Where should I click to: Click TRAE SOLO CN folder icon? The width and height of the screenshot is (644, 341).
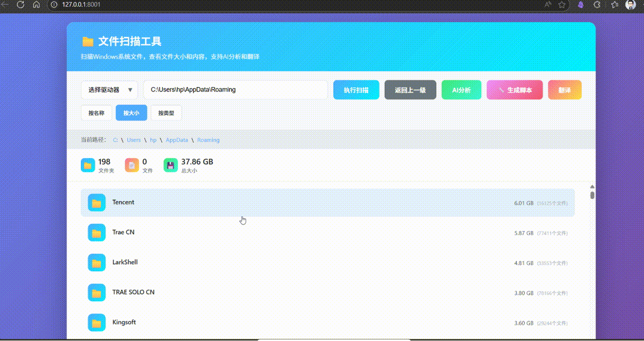[97, 292]
